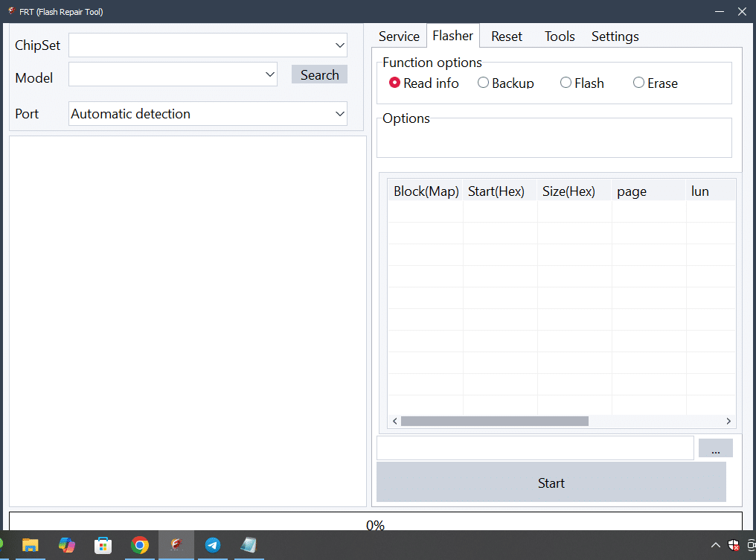Click the file path input field near the browse button
Viewport: 756px width, 560px height.
click(534, 448)
